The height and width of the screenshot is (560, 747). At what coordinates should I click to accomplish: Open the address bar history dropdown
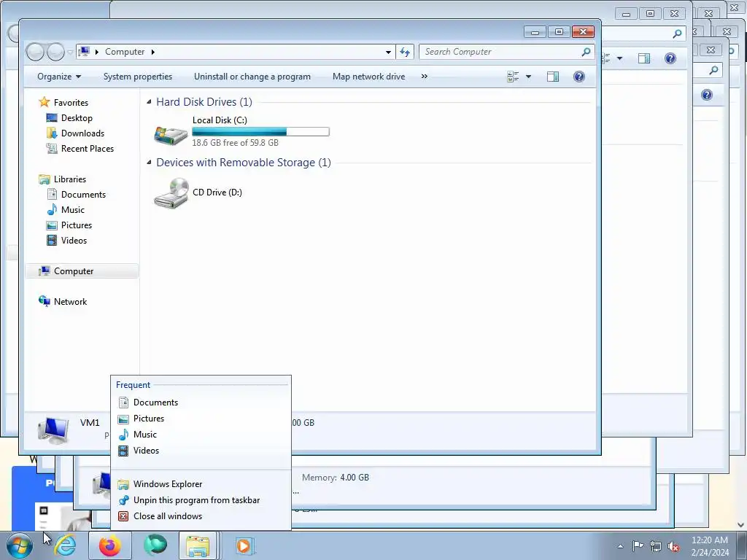[x=388, y=52]
